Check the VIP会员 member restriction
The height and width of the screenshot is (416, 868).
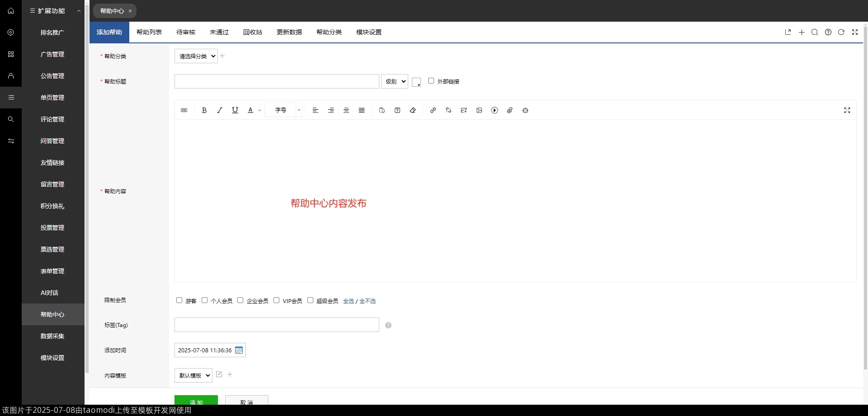click(276, 300)
